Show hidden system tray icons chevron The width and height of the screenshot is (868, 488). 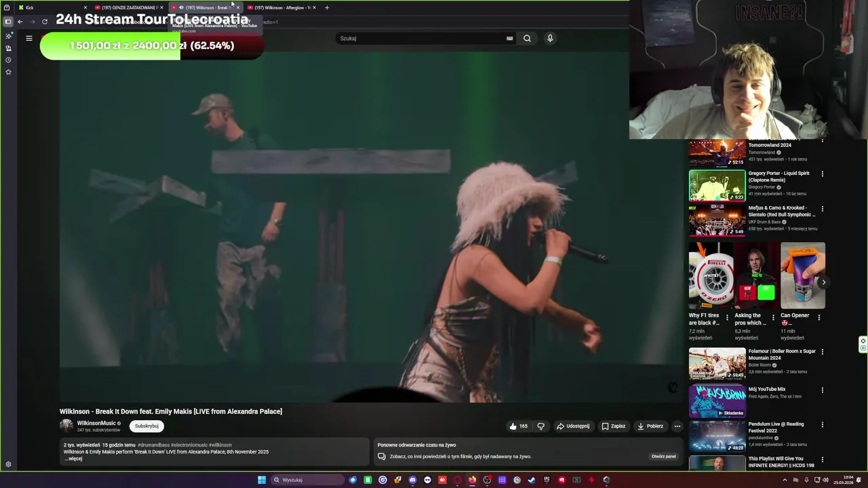pyautogui.click(x=785, y=480)
